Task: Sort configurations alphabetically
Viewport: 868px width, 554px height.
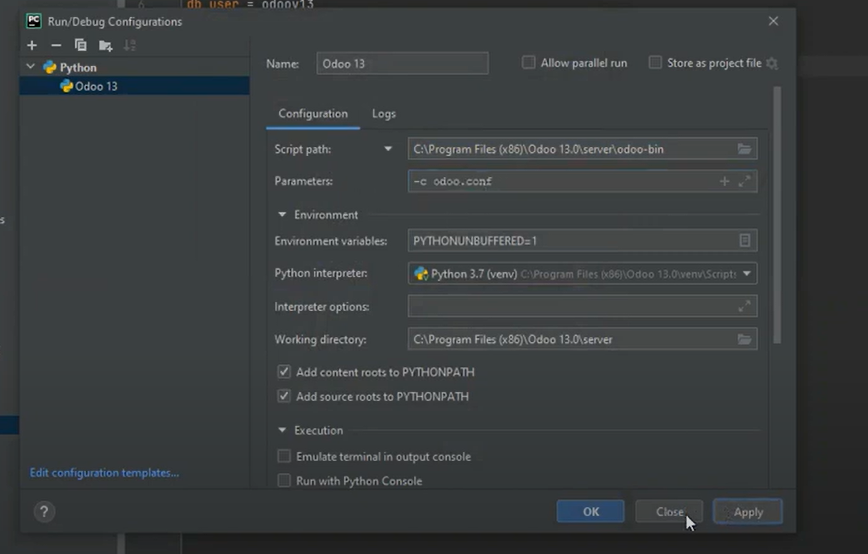Action: pyautogui.click(x=130, y=45)
